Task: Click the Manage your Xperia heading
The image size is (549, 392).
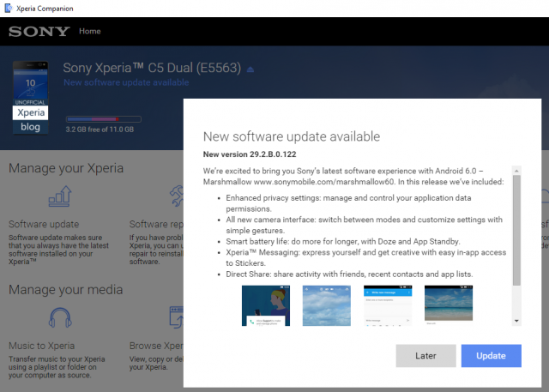Action: coord(66,168)
